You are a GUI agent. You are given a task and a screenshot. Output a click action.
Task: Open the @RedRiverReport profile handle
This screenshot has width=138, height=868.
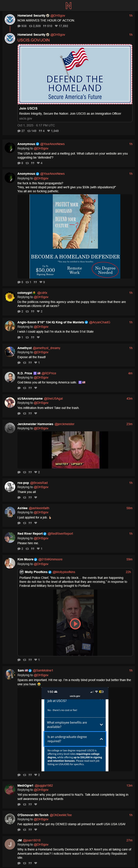click(60, 533)
